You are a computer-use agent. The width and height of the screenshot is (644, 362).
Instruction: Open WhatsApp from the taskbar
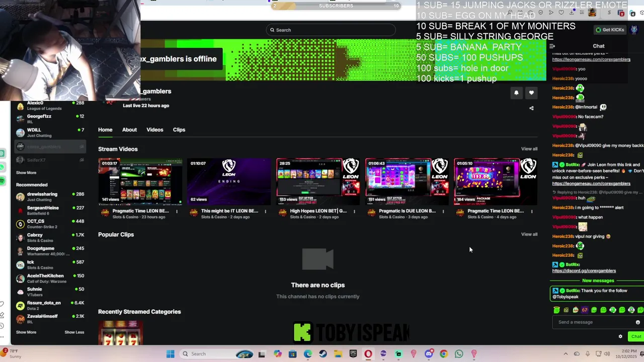click(x=459, y=354)
